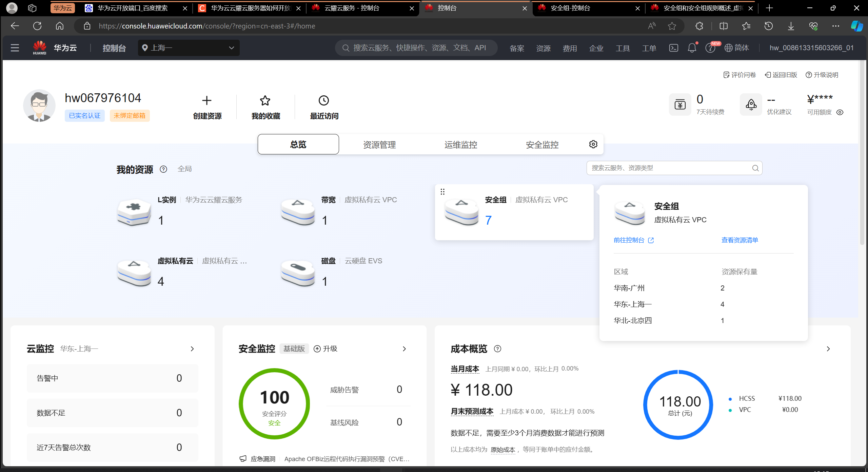Click 未绑定邮箱 badge

pyautogui.click(x=130, y=116)
